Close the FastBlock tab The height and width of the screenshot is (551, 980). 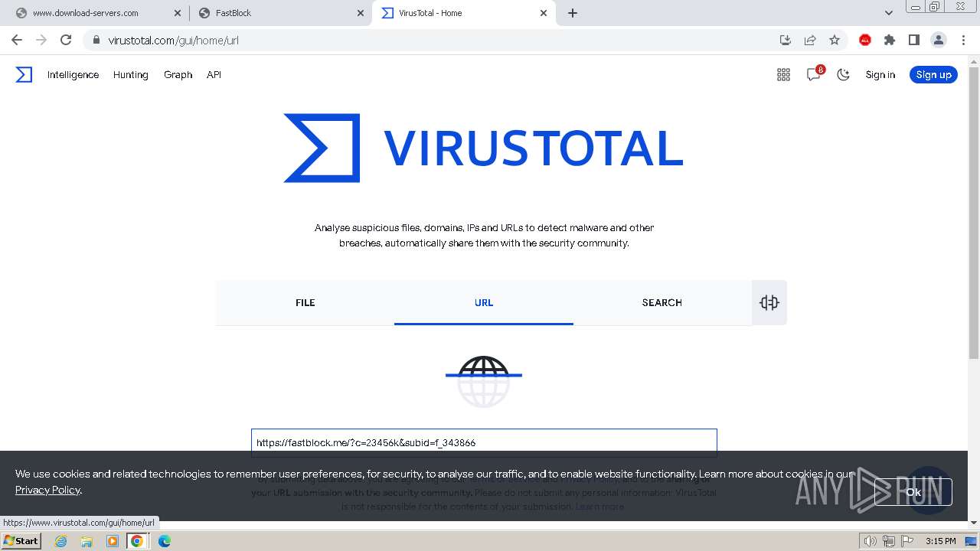[361, 13]
